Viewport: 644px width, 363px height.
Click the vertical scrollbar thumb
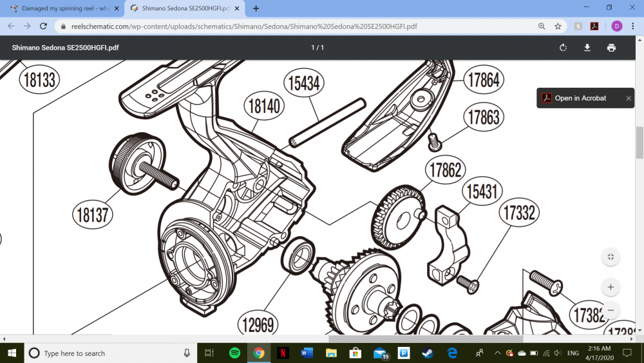(639, 142)
